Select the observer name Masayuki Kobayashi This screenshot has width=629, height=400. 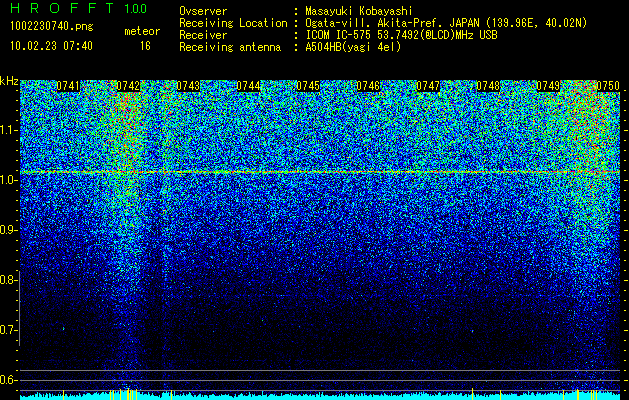pos(358,12)
